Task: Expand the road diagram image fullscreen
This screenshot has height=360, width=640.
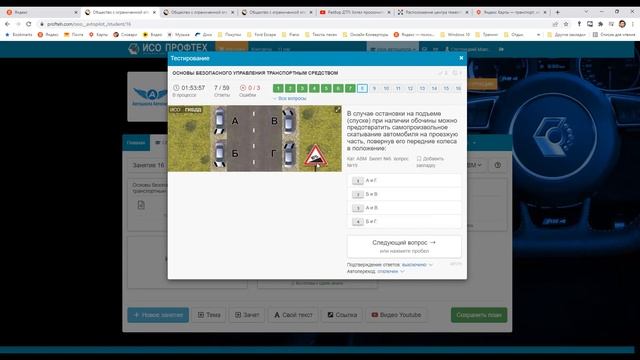Action: tap(338, 110)
